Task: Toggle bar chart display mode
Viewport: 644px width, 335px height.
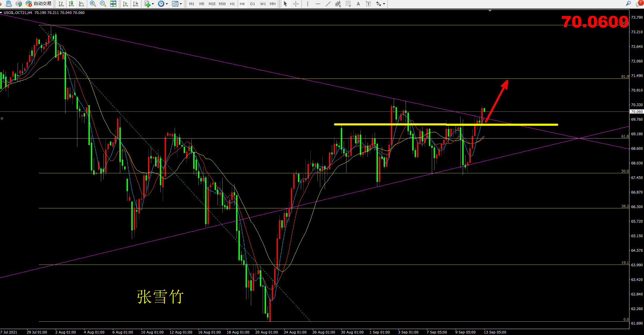Action: point(61,4)
